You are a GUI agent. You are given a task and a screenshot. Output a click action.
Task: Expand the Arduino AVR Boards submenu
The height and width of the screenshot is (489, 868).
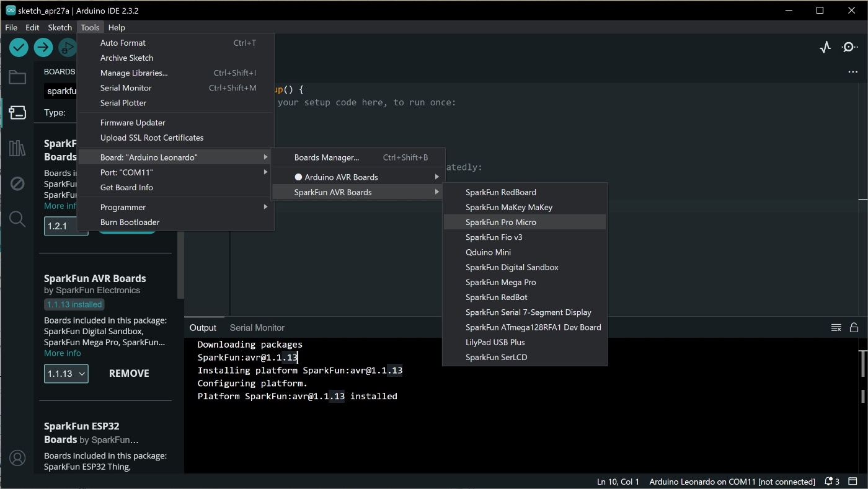coord(358,177)
